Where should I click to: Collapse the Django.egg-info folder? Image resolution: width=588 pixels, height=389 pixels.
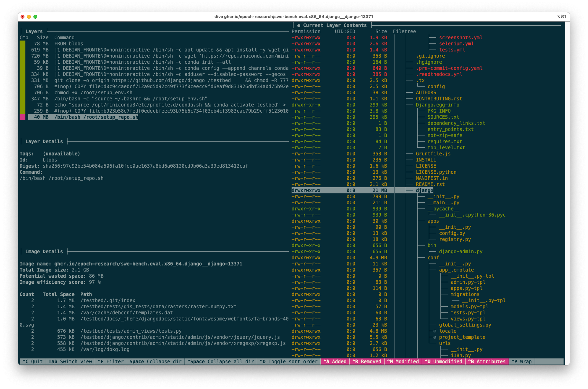[x=437, y=105]
